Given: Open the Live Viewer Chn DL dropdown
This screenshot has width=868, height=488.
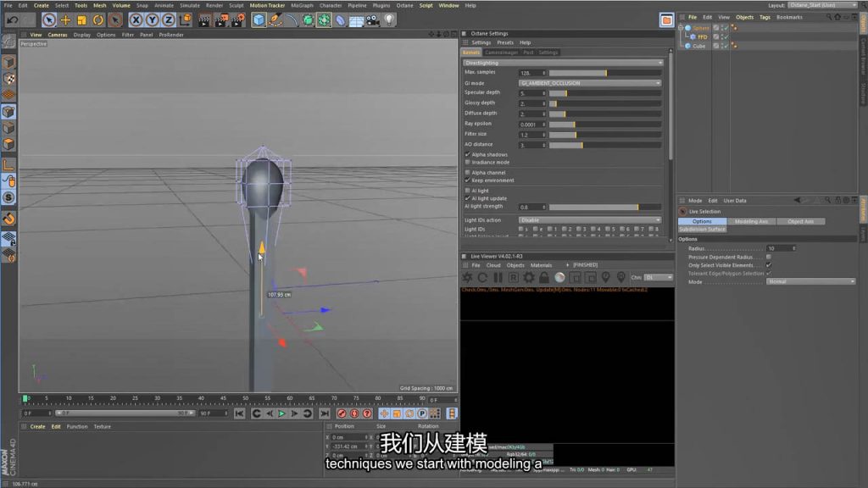Looking at the screenshot, I should click(658, 277).
